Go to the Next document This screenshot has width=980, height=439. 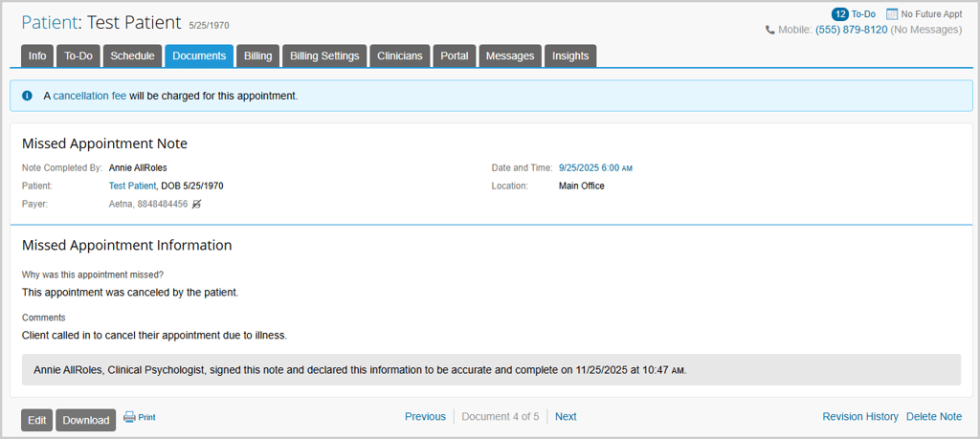tap(566, 417)
